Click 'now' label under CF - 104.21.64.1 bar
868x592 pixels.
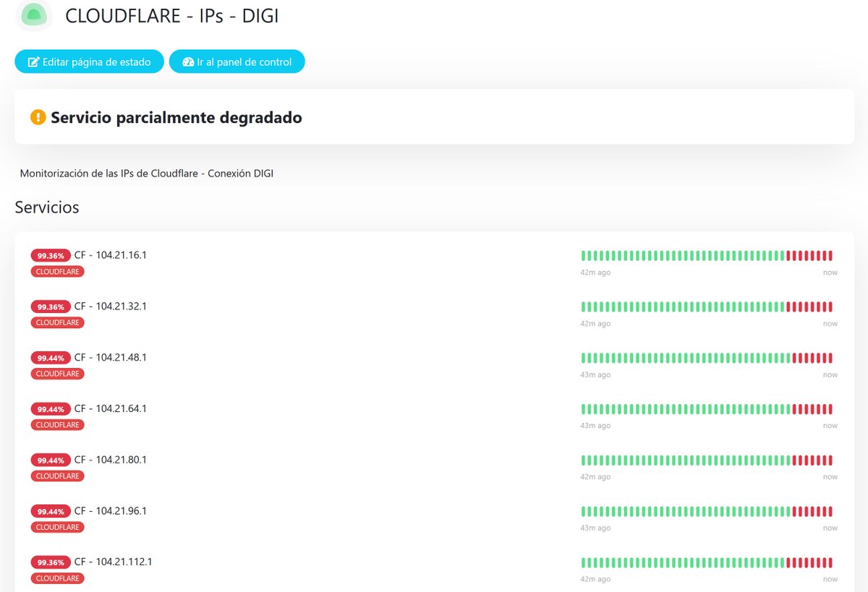(830, 426)
